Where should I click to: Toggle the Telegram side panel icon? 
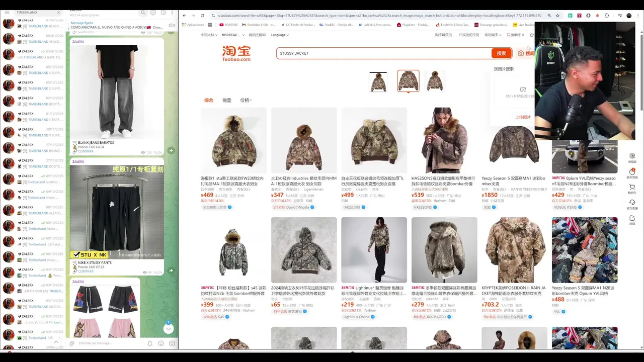(x=164, y=12)
